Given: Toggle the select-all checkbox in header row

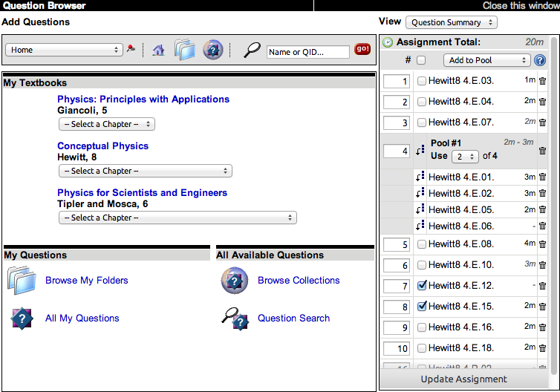Looking at the screenshot, I should point(422,60).
